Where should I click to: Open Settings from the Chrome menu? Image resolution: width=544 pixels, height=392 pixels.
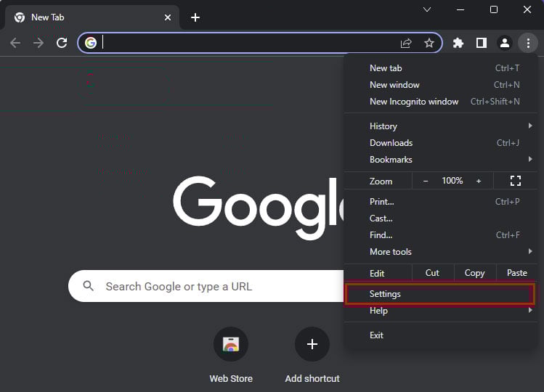tap(439, 294)
